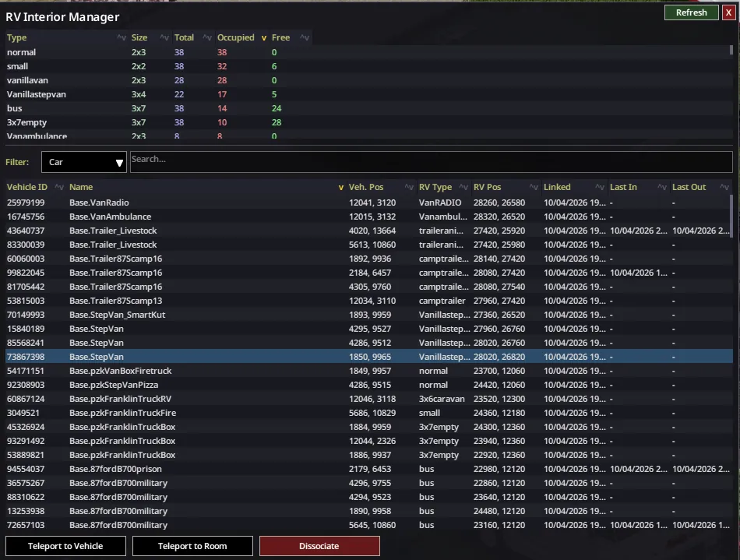Toggle sort arrow for Total column
This screenshot has height=560, width=740.
pos(207,37)
